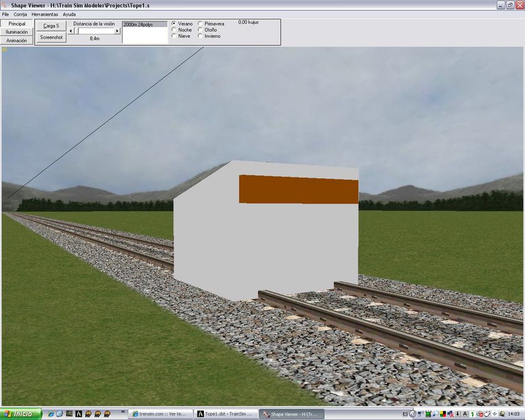This screenshot has height=420, width=525.
Task: Click the Inicio start button
Action: click(21, 414)
